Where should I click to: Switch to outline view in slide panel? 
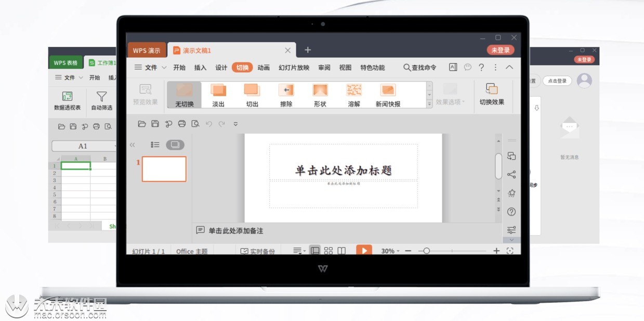pos(155,145)
